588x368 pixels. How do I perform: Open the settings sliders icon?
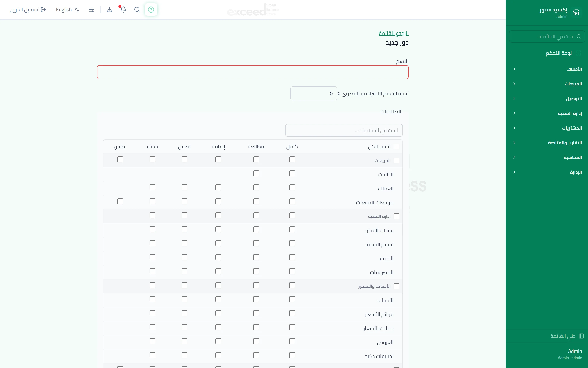[x=91, y=10]
